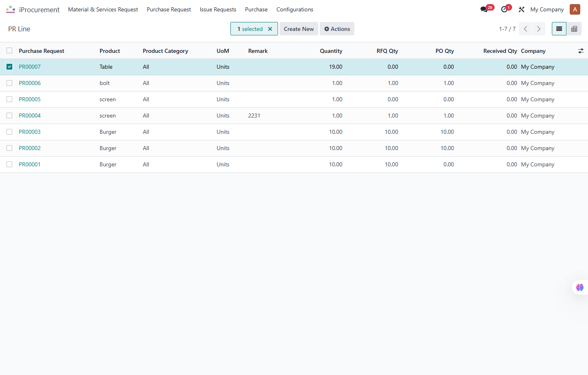Open the floating brain assistant icon

(580, 287)
